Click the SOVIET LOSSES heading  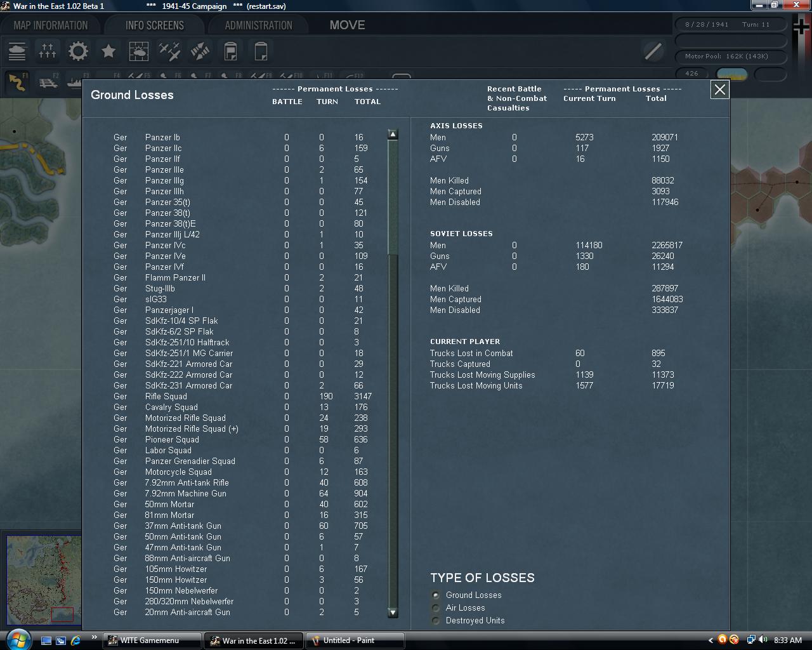(461, 234)
